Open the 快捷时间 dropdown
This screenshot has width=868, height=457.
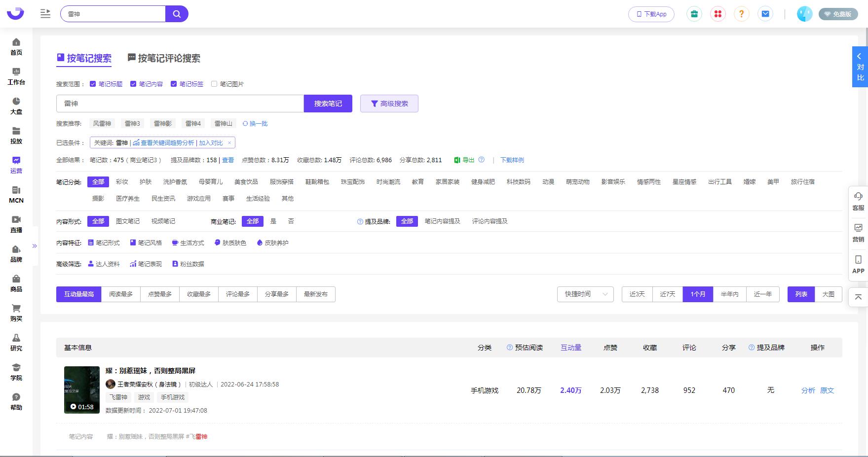(x=585, y=294)
